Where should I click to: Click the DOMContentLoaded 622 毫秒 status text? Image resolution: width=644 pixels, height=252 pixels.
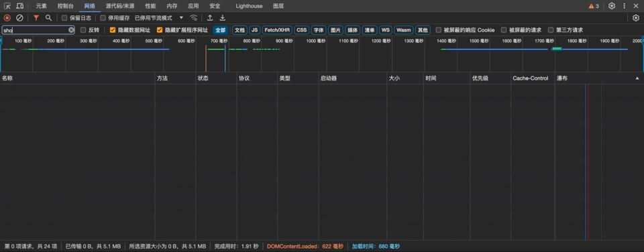click(x=305, y=246)
